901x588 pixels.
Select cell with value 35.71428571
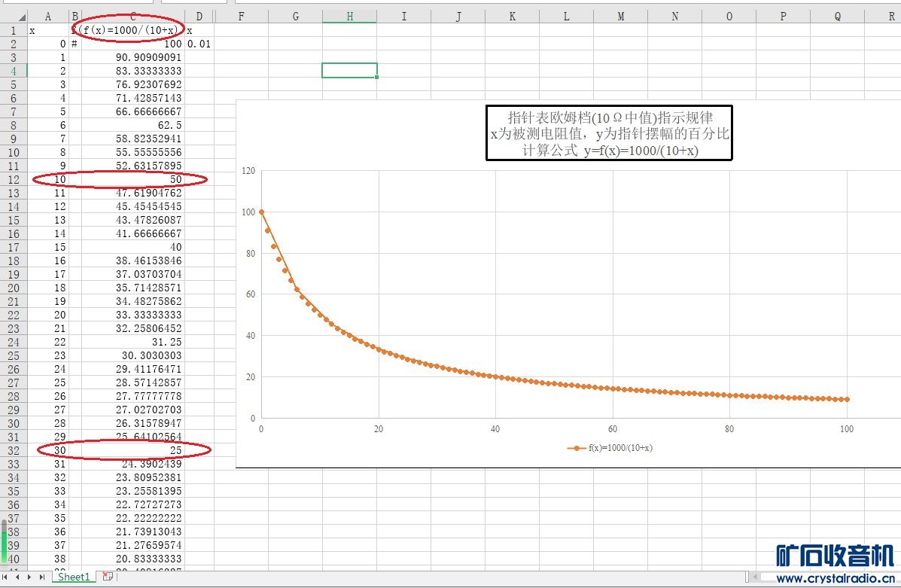coord(132,288)
